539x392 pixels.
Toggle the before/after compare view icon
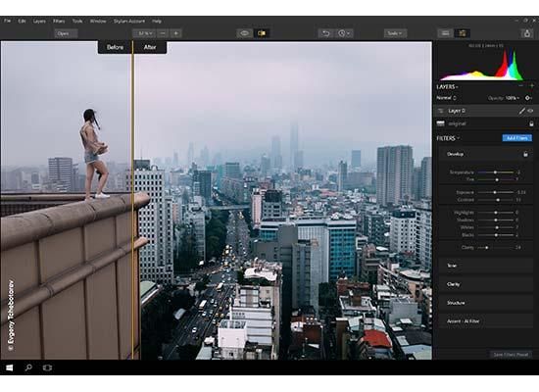(262, 33)
